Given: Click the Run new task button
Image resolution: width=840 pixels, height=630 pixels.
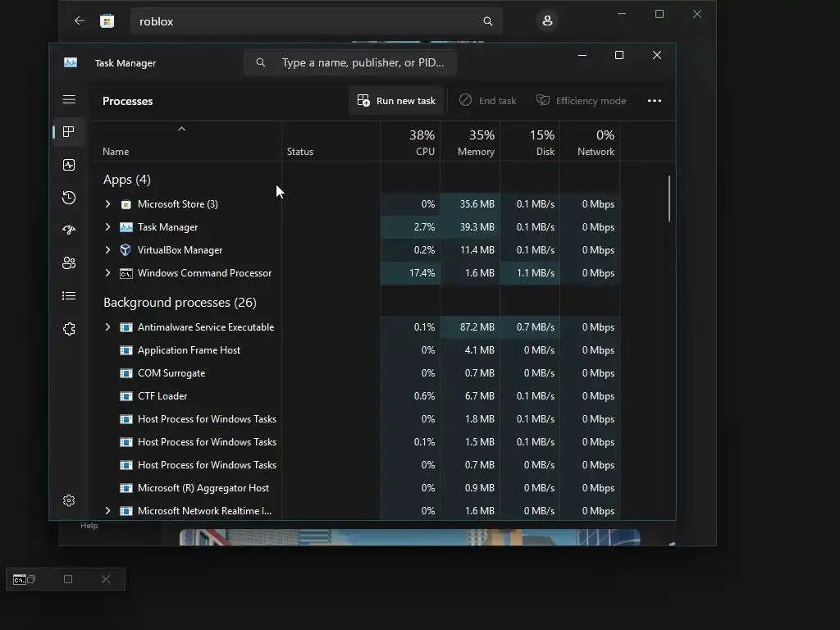Looking at the screenshot, I should (x=396, y=101).
